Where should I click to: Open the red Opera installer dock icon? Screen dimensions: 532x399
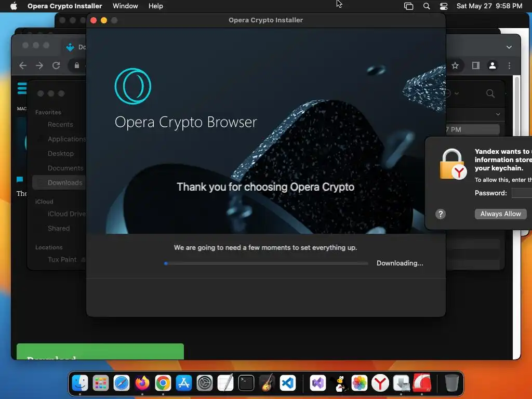pyautogui.click(x=422, y=383)
